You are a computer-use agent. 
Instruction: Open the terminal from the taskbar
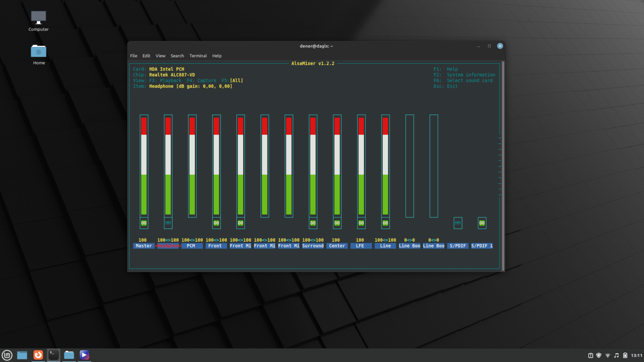(53, 355)
